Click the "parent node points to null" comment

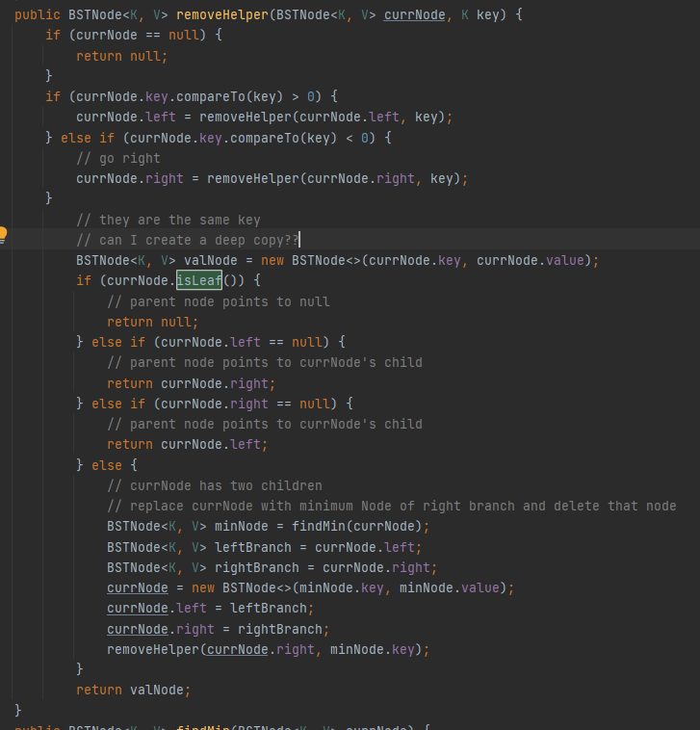pos(218,301)
